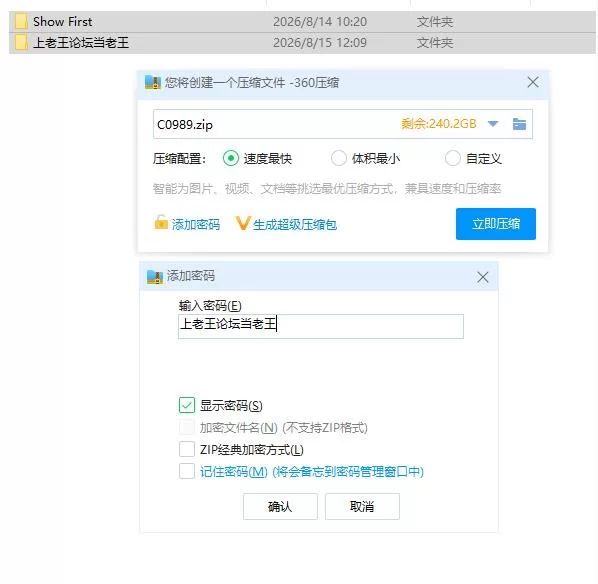Viewport: 598px width, 584px height.
Task: Check the 记住密码 option
Action: pos(187,471)
